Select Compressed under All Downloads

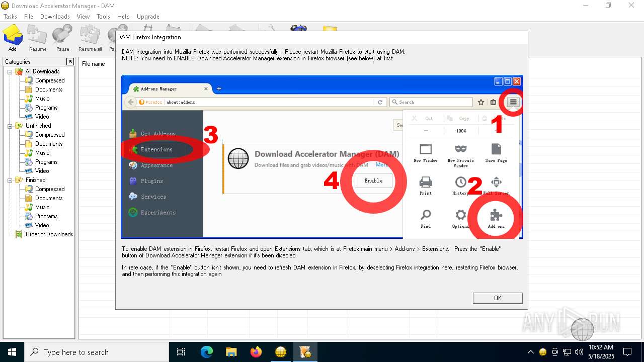tap(50, 80)
